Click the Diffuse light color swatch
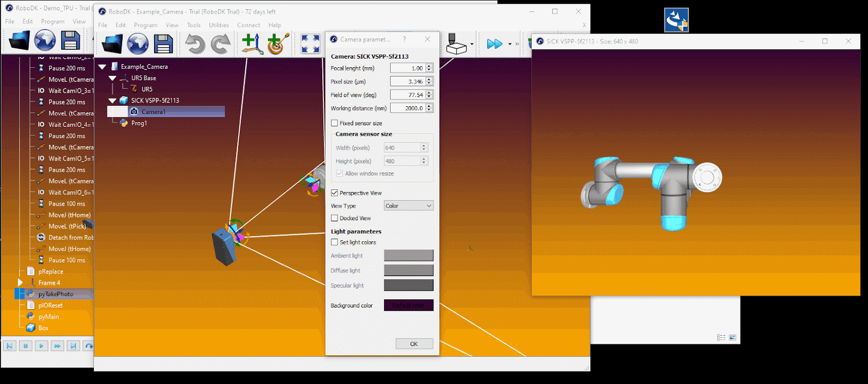868x384 pixels. point(409,270)
